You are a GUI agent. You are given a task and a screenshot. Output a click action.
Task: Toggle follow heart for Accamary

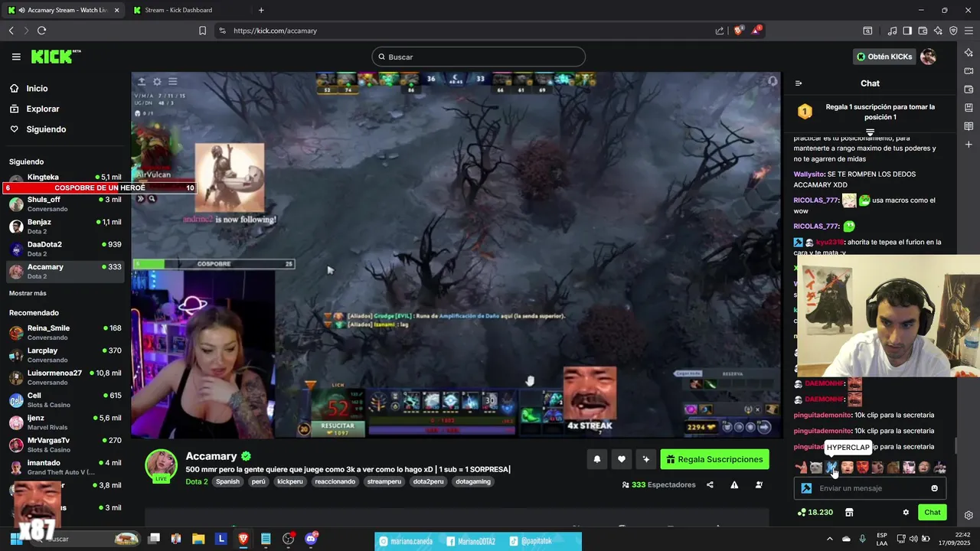pyautogui.click(x=622, y=459)
